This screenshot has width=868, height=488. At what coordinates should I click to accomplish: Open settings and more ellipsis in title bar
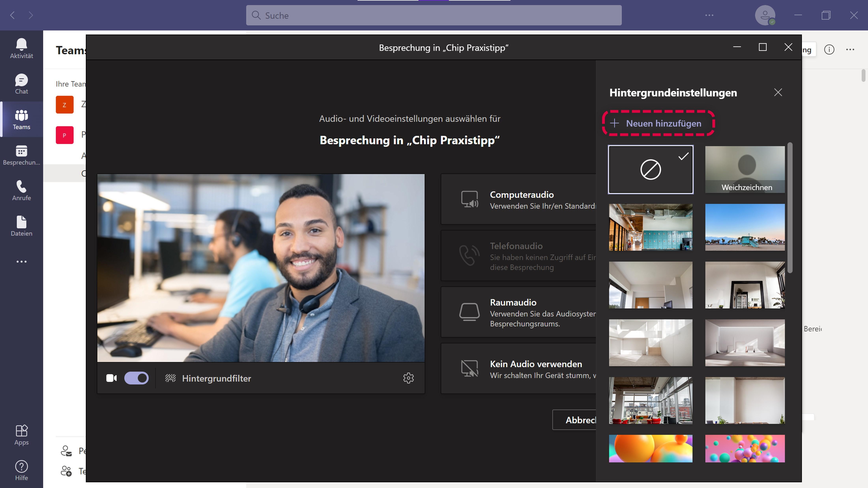(709, 15)
